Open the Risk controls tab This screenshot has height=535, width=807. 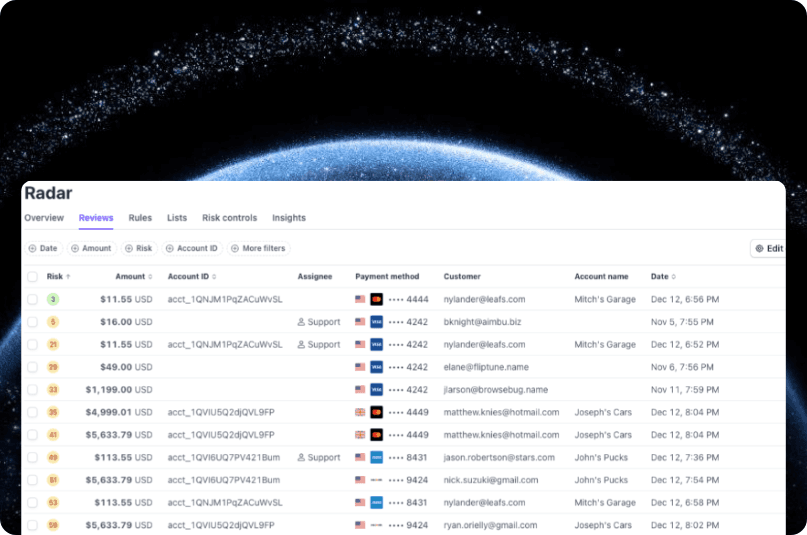coord(229,218)
